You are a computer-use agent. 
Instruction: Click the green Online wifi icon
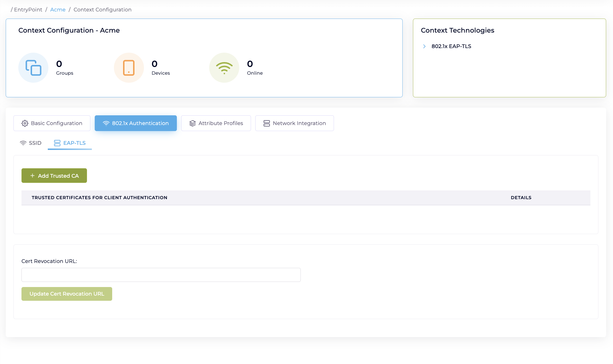(224, 68)
